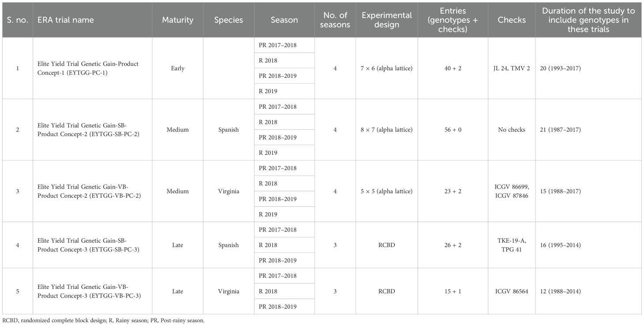
Task: Click the 'Species' column header
Action: [x=228, y=20]
